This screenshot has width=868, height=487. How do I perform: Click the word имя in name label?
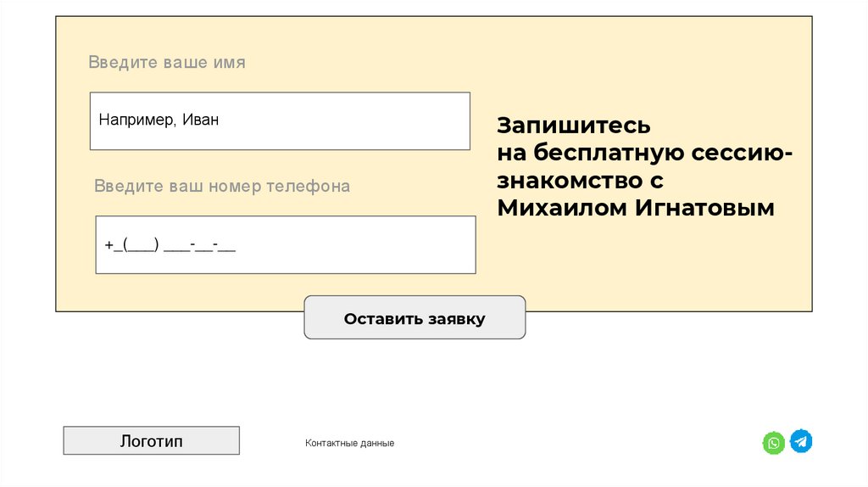click(230, 63)
